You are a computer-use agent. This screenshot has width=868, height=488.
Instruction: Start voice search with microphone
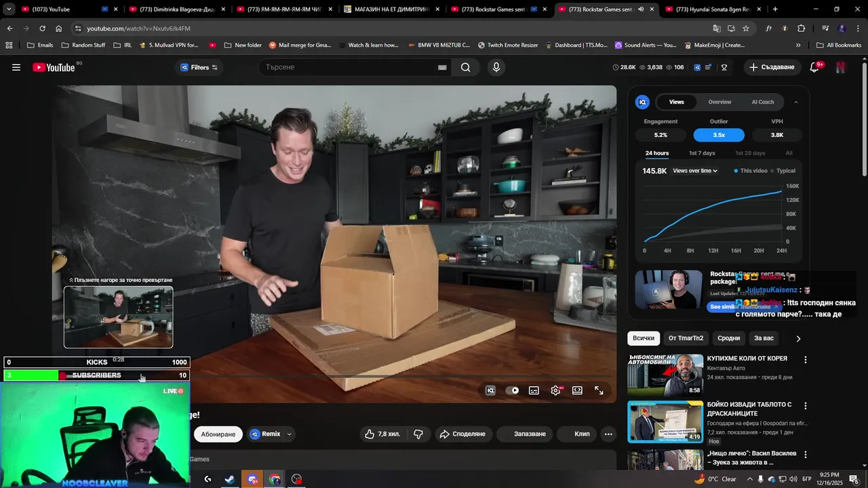click(x=496, y=67)
